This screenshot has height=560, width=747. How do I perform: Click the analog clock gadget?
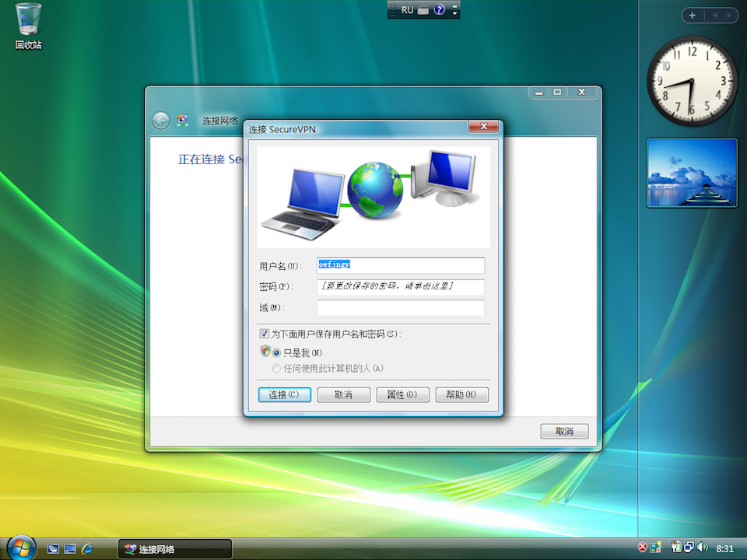point(692,81)
